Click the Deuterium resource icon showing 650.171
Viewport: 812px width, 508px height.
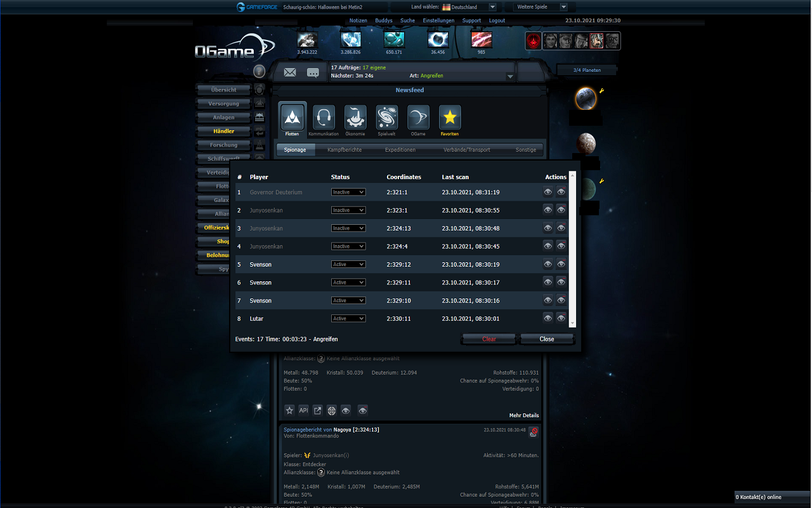click(x=394, y=40)
